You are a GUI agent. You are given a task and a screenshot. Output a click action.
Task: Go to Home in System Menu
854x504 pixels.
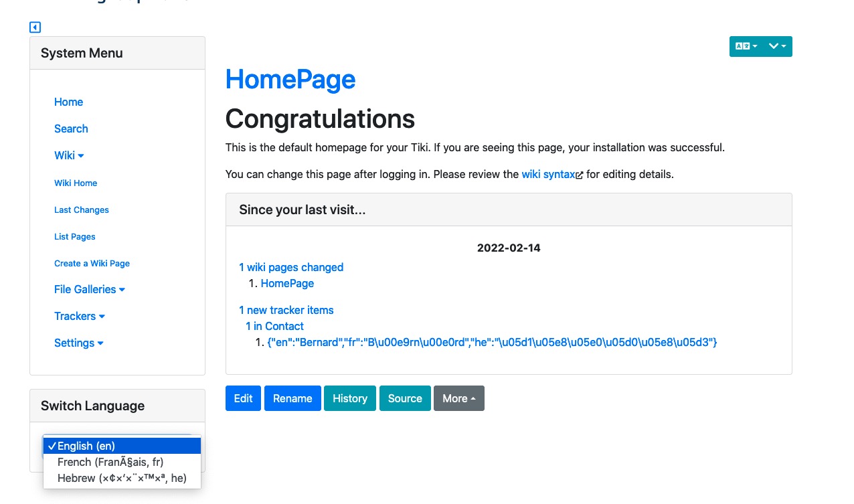click(68, 102)
